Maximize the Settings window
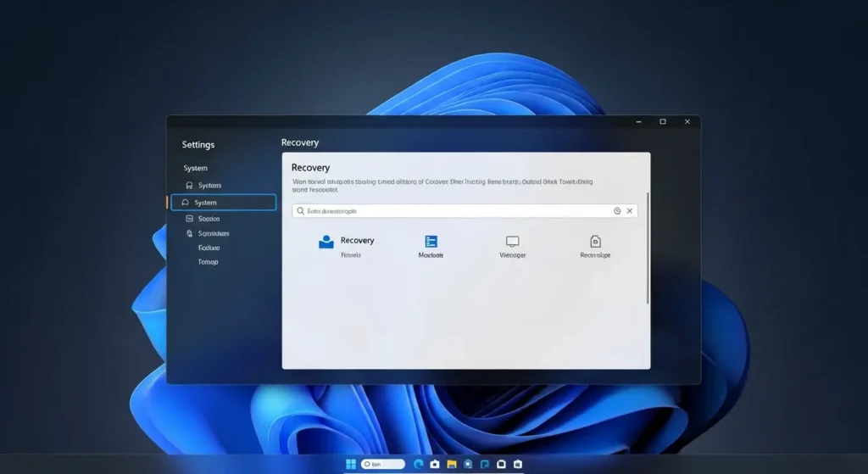Viewport: 868px width, 474px height. [663, 122]
